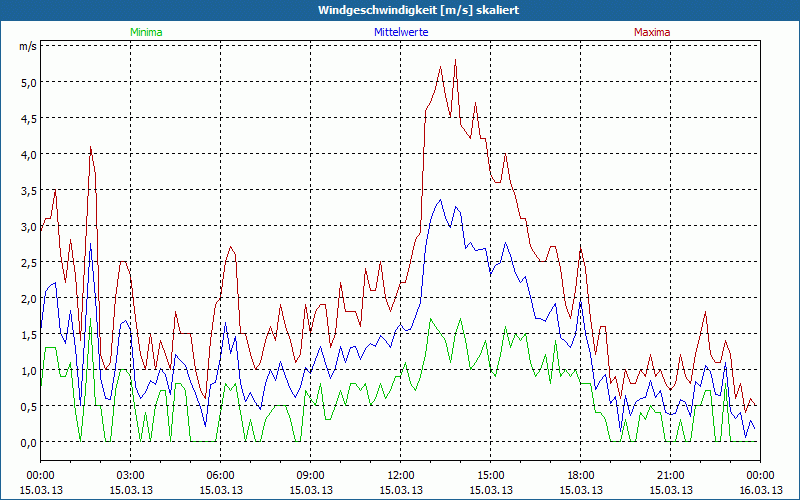Click the '09:00' time axis label
The image size is (800, 500).
click(311, 476)
